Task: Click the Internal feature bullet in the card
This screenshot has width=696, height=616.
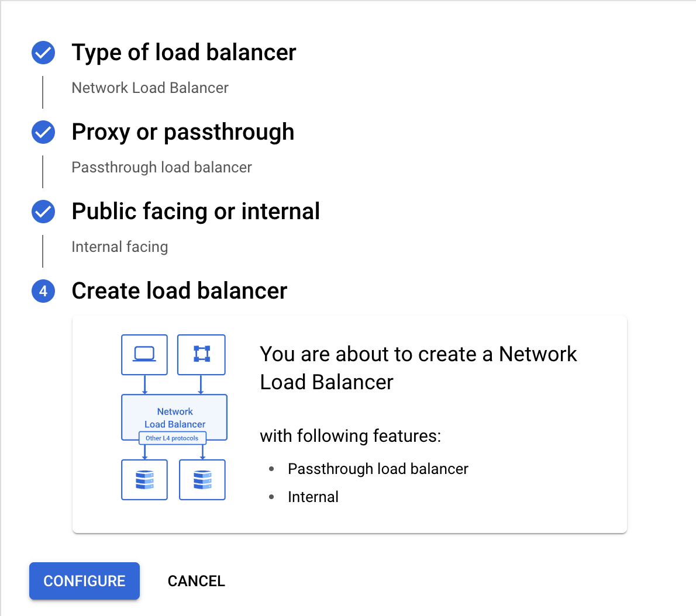Action: (313, 497)
